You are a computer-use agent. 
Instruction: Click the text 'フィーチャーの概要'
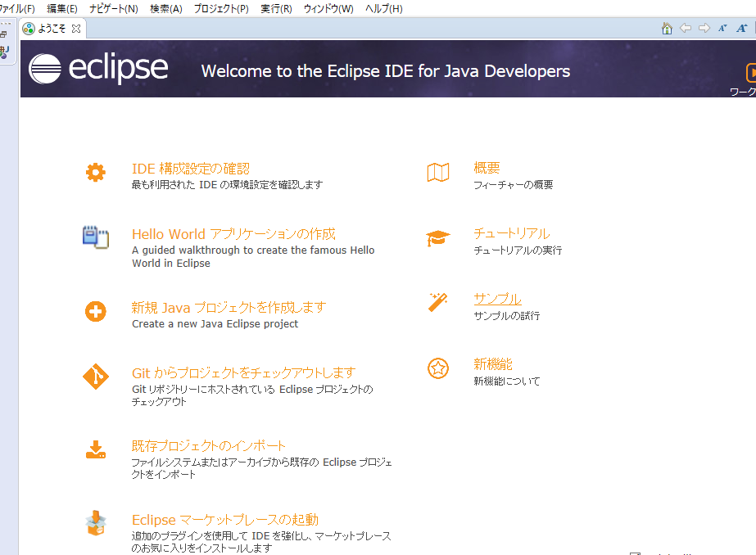(x=513, y=185)
